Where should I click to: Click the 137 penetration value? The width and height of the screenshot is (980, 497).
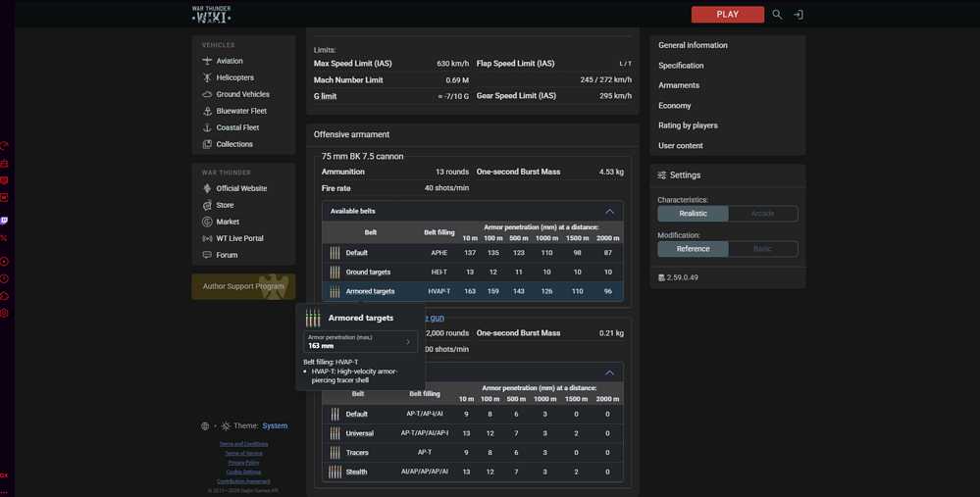click(470, 253)
